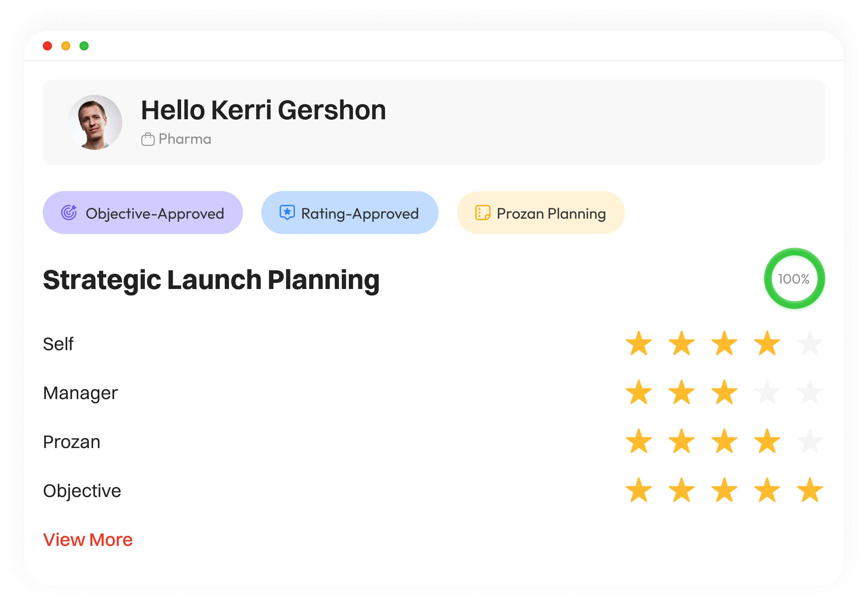Click the 100% progress ring

click(794, 279)
